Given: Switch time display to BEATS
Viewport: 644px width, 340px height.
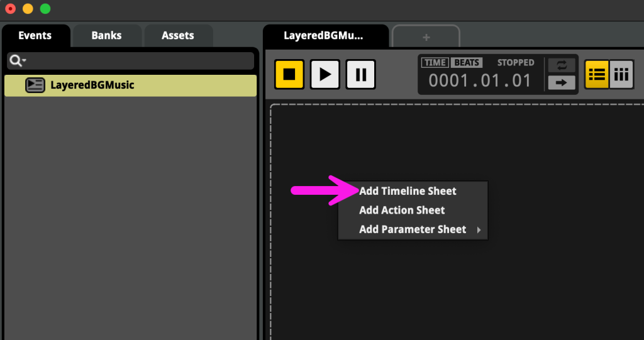Looking at the screenshot, I should 467,62.
